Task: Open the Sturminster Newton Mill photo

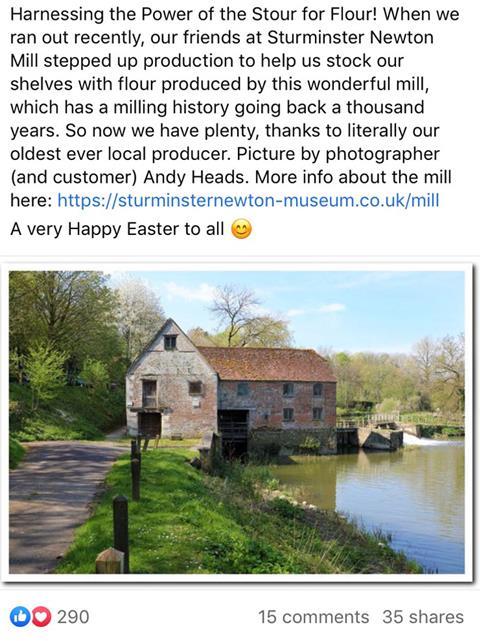Action: point(237,422)
